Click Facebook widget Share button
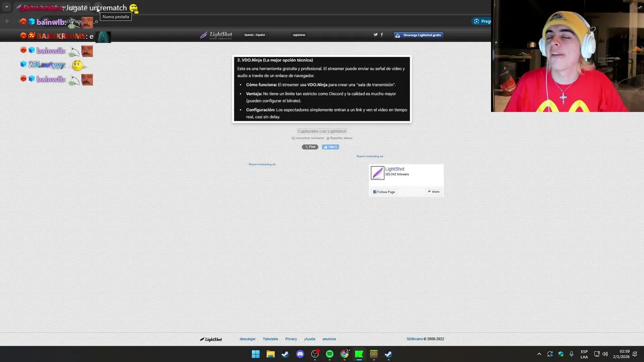Screen dimensions: 644x362 pyautogui.click(x=434, y=192)
